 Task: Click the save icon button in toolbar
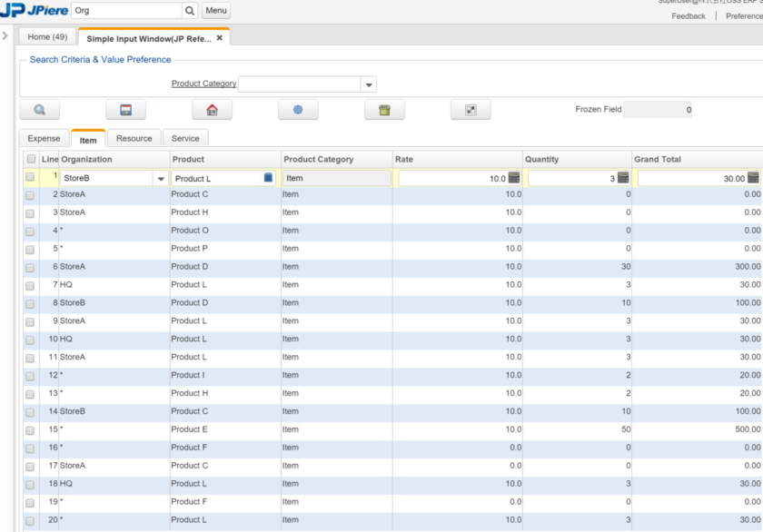pos(125,110)
